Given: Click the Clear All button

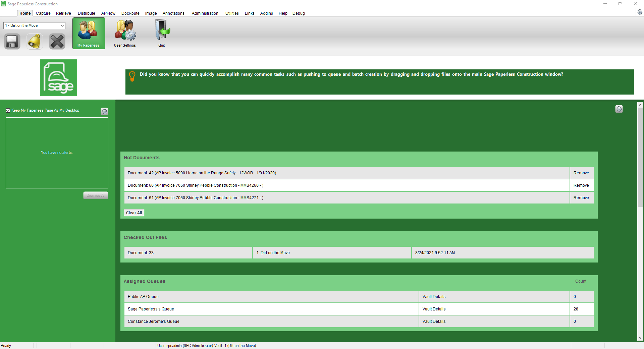Looking at the screenshot, I should (134, 213).
